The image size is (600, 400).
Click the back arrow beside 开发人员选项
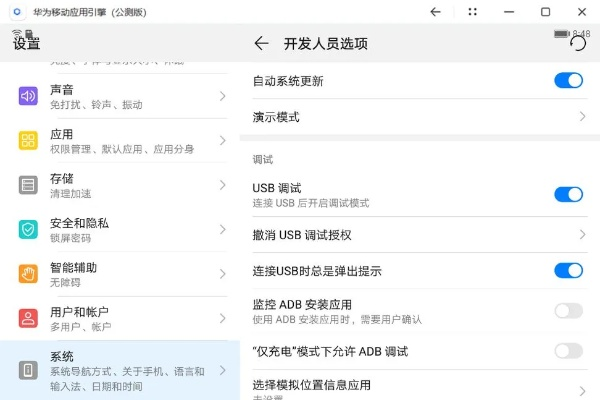point(261,44)
